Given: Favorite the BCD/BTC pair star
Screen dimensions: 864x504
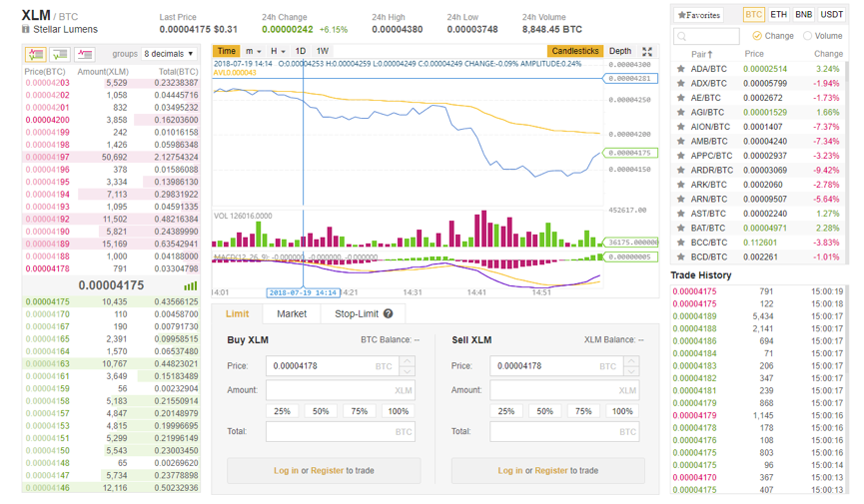Looking at the screenshot, I should coord(681,256).
